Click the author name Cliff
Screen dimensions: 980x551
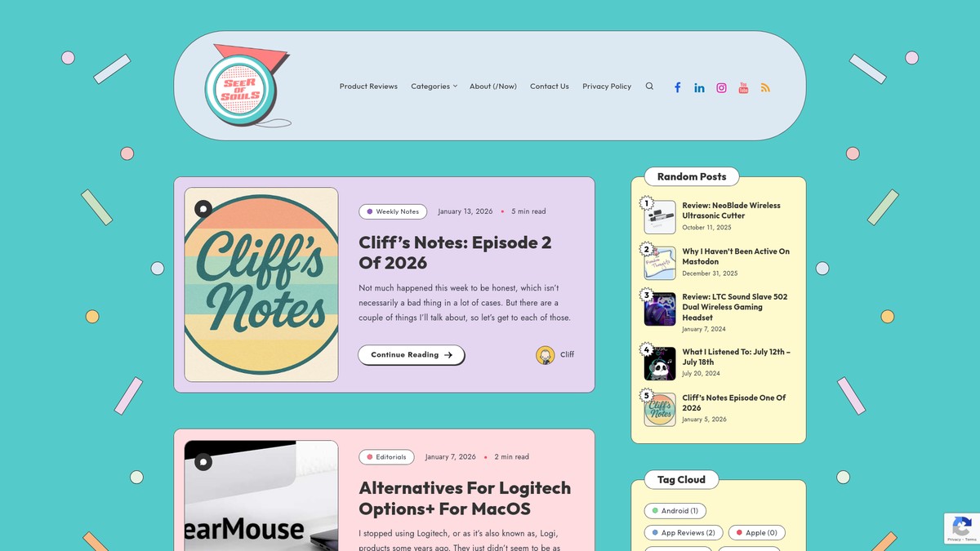pos(567,354)
